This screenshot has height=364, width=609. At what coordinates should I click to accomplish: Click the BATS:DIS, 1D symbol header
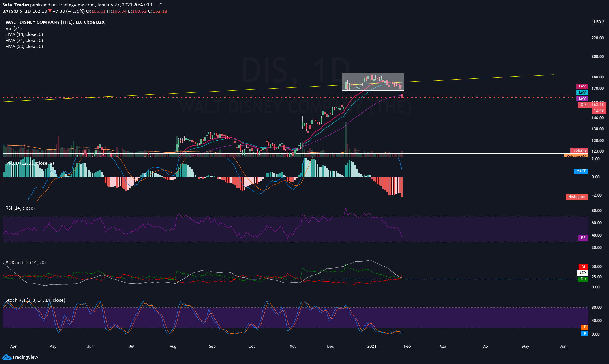point(17,11)
